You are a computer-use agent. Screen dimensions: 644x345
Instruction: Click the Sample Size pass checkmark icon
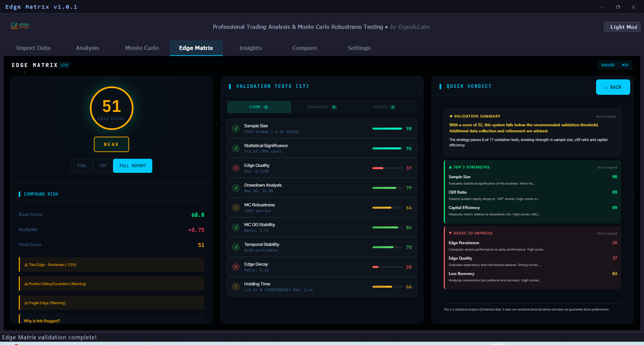236,129
